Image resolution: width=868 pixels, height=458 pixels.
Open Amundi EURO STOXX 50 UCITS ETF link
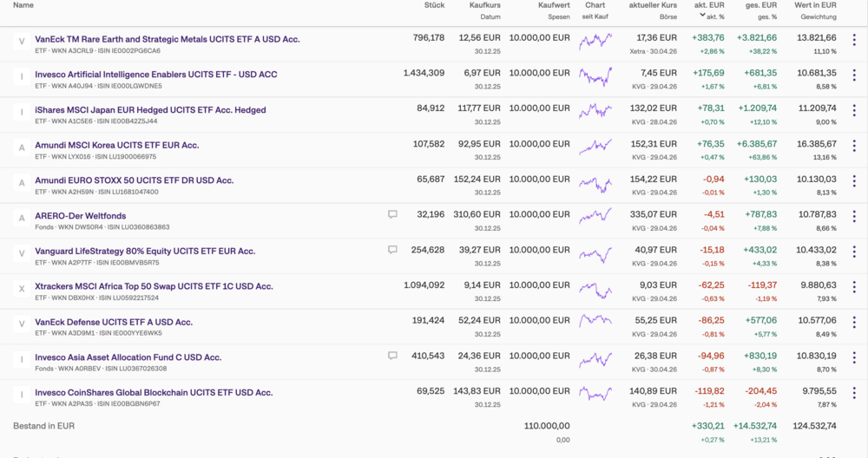(135, 180)
